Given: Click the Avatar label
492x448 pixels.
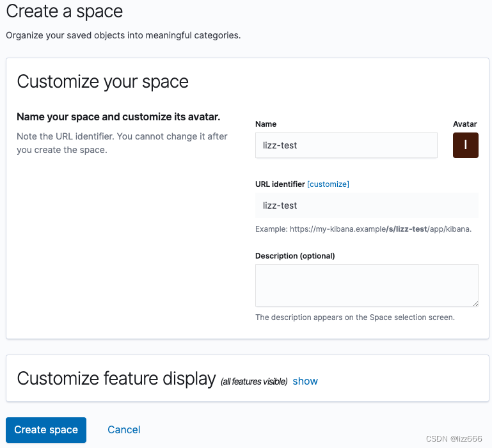Looking at the screenshot, I should [x=464, y=124].
